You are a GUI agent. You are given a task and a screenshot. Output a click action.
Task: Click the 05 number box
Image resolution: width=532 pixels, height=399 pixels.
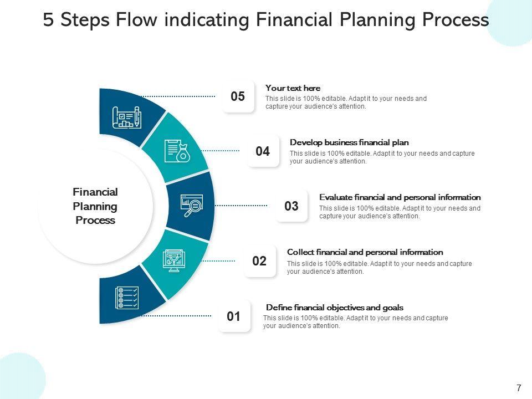click(x=238, y=97)
